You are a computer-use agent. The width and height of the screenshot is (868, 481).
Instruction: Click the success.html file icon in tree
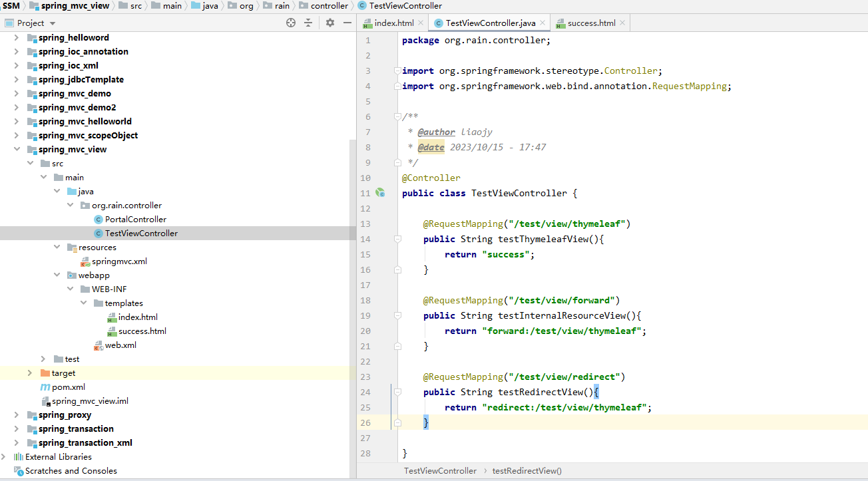112,331
